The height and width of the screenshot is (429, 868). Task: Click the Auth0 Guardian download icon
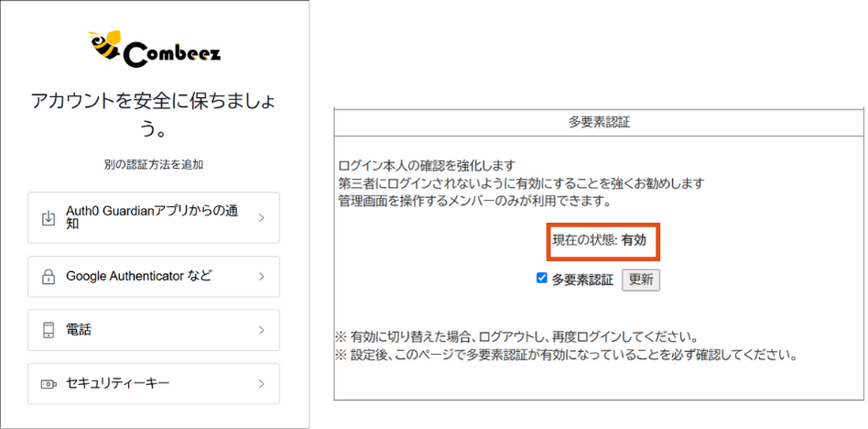pyautogui.click(x=49, y=218)
